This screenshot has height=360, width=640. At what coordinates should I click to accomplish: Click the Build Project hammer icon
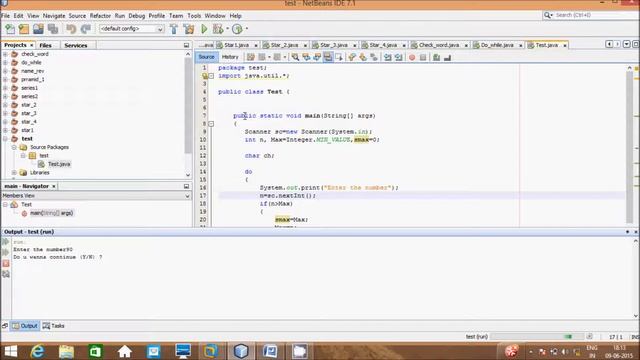pos(174,29)
